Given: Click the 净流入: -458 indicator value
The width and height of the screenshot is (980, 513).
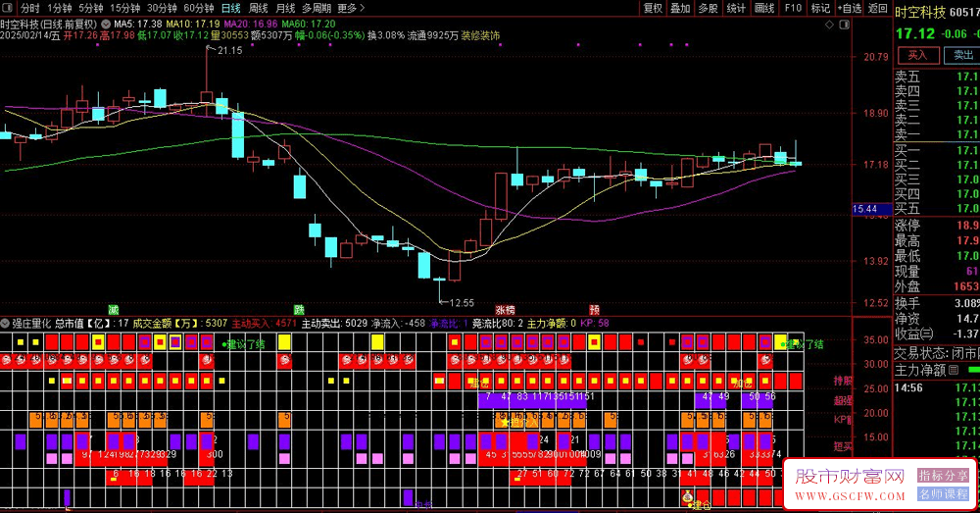Looking at the screenshot, I should tap(398, 324).
